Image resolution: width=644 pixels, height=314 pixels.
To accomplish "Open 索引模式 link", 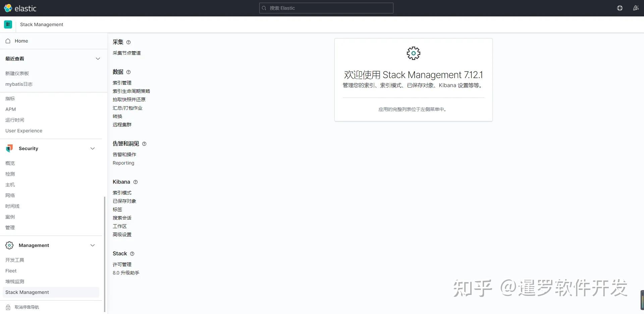I will (x=122, y=193).
